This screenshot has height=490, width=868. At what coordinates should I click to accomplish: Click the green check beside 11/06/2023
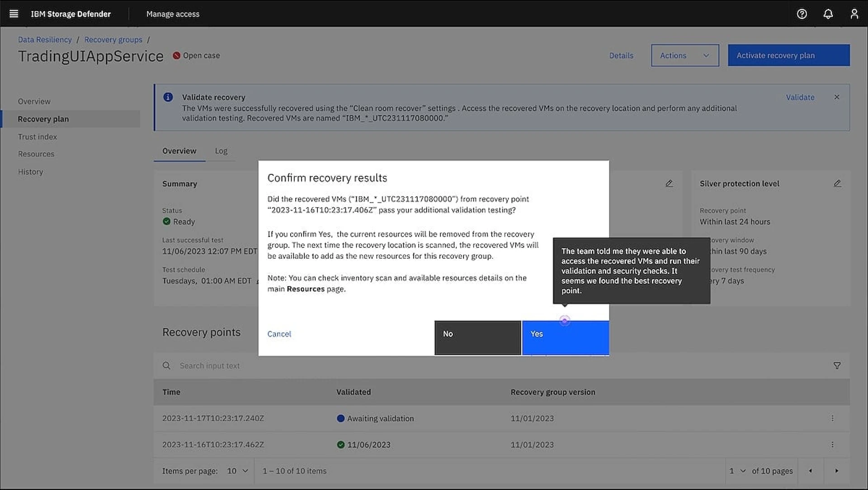340,445
